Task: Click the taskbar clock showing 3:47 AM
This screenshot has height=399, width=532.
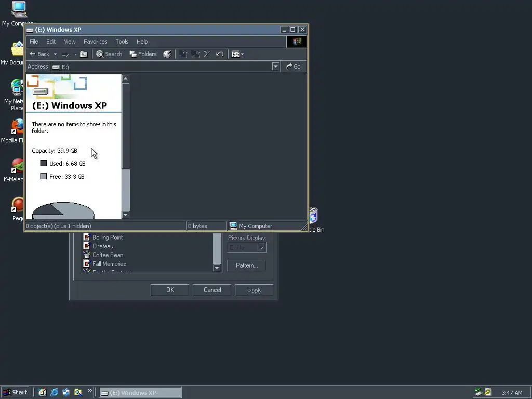Action: (x=512, y=393)
